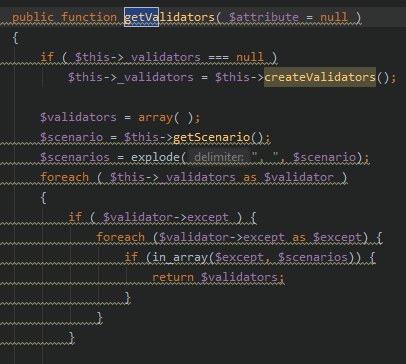
Task: Click the public keyword
Action: 33,17
